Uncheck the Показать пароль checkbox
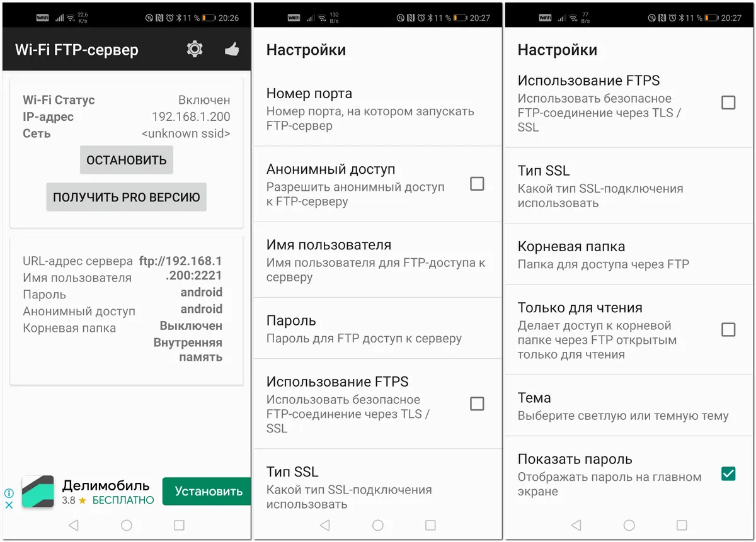The height and width of the screenshot is (542, 756). 728,474
